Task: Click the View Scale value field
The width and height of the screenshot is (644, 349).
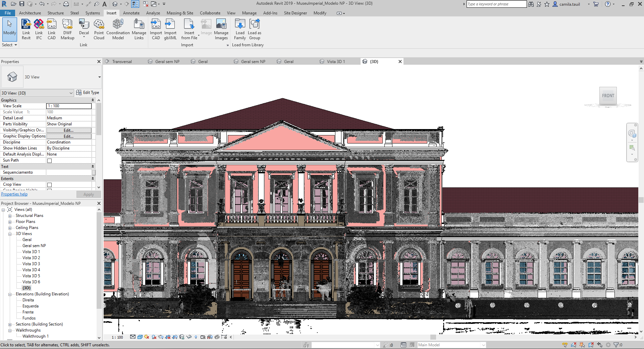Action: point(69,106)
